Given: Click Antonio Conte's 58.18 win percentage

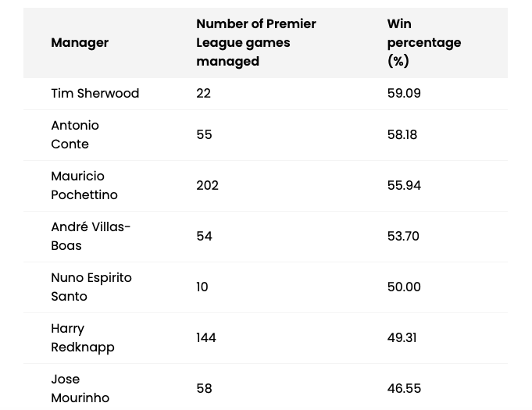Looking at the screenshot, I should (402, 135).
